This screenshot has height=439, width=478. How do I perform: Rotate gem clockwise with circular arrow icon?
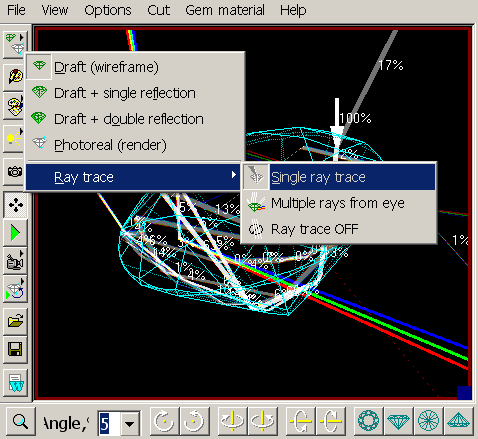[x=165, y=421]
